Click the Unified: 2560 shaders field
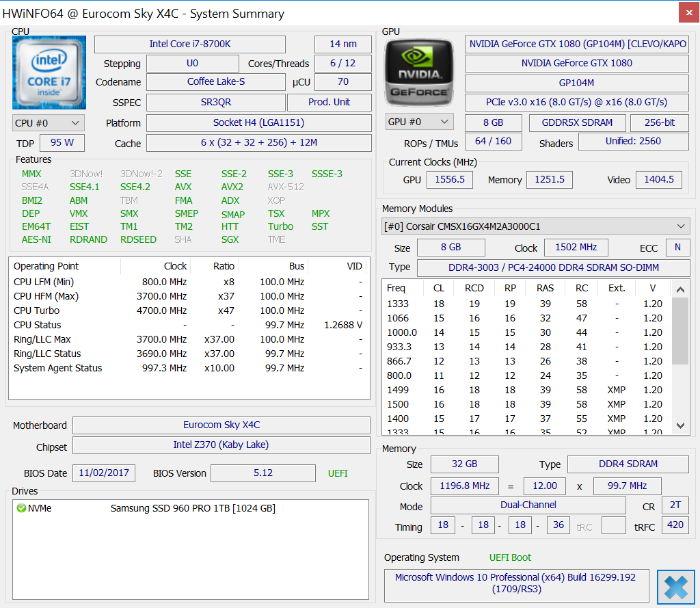Screen dimensions: 700x608 tap(634, 142)
